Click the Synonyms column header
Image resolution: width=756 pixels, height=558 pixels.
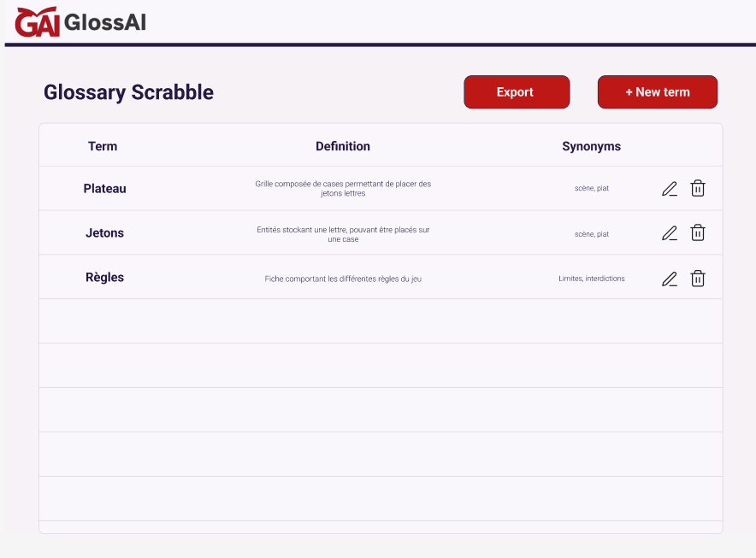click(x=591, y=146)
